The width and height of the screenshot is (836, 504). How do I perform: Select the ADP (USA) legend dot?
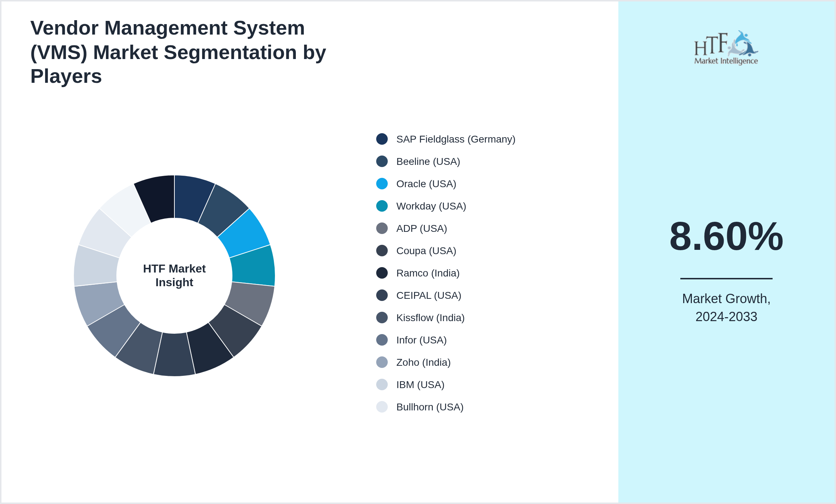(x=382, y=228)
